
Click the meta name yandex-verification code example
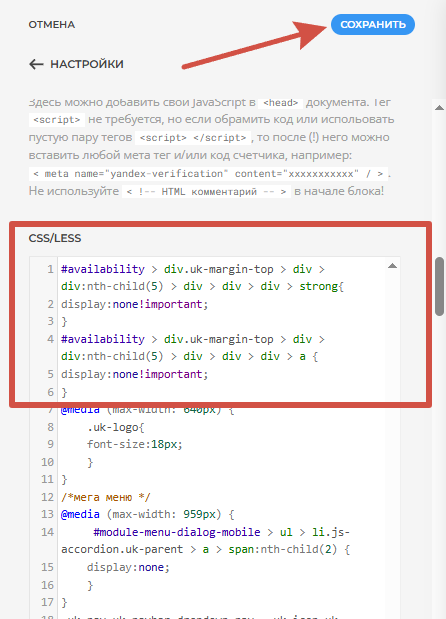[x=208, y=174]
